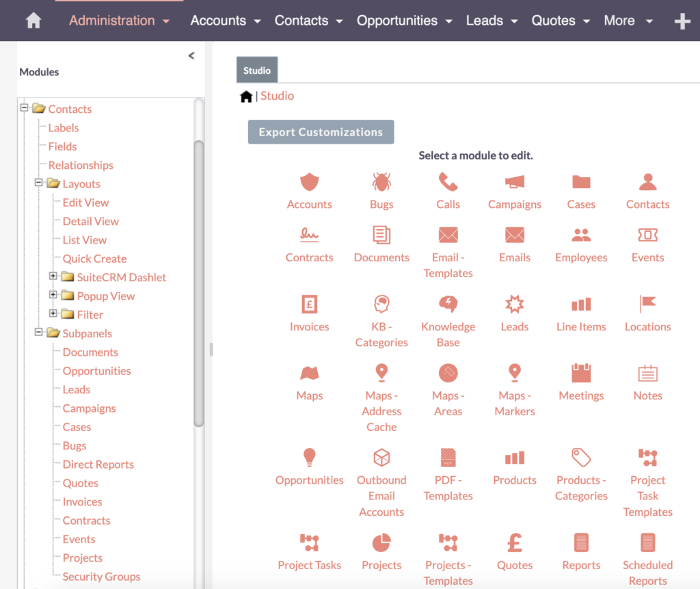Open the Knowledge Base module icon

coord(448,304)
